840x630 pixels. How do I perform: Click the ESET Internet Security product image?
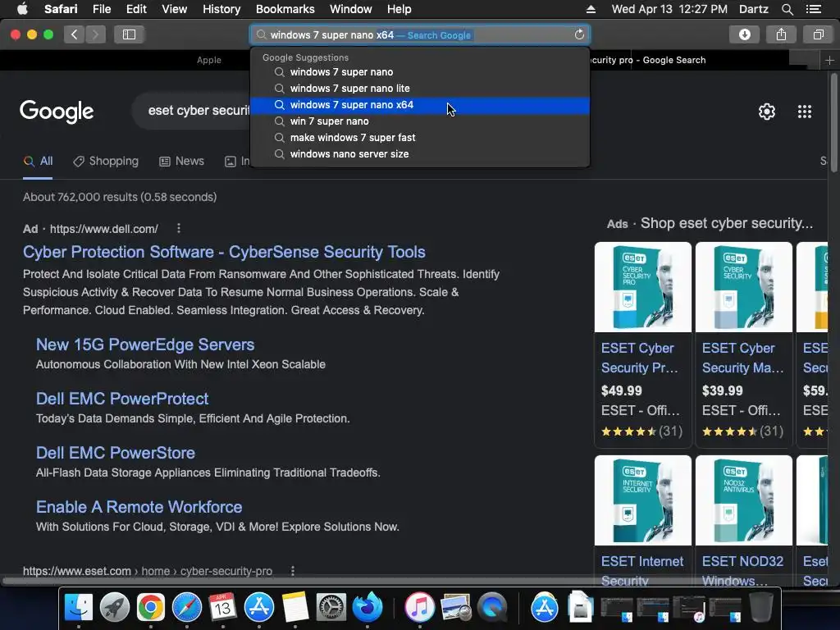click(643, 500)
